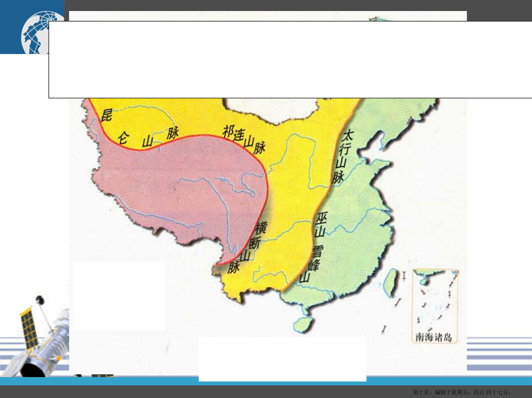The image size is (532, 398).
Task: Click the large white text box at top
Action: pos(290,60)
